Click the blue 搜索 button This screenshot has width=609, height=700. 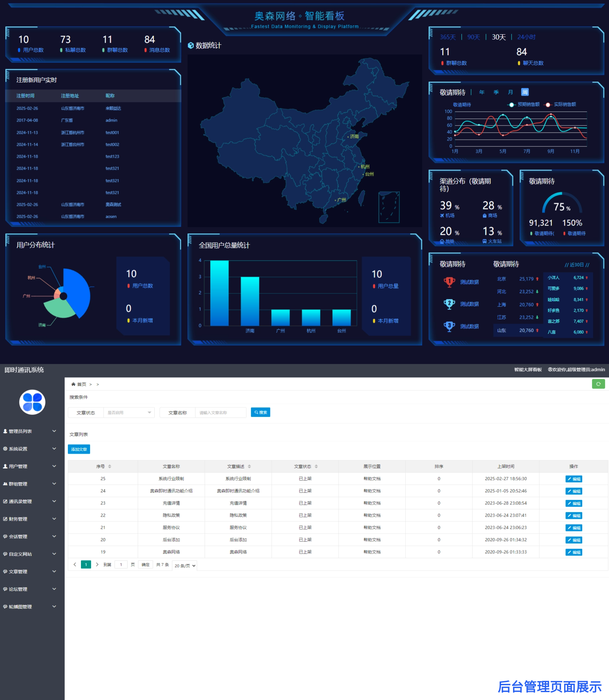point(260,412)
